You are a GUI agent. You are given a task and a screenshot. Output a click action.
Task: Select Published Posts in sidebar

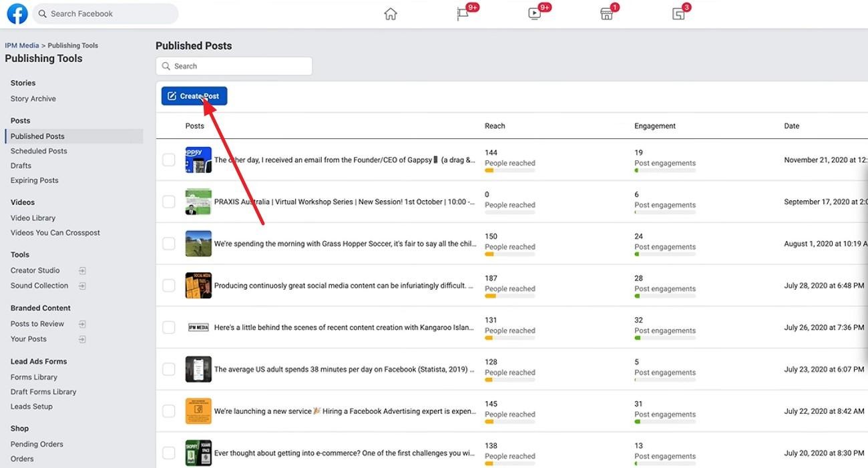point(37,136)
